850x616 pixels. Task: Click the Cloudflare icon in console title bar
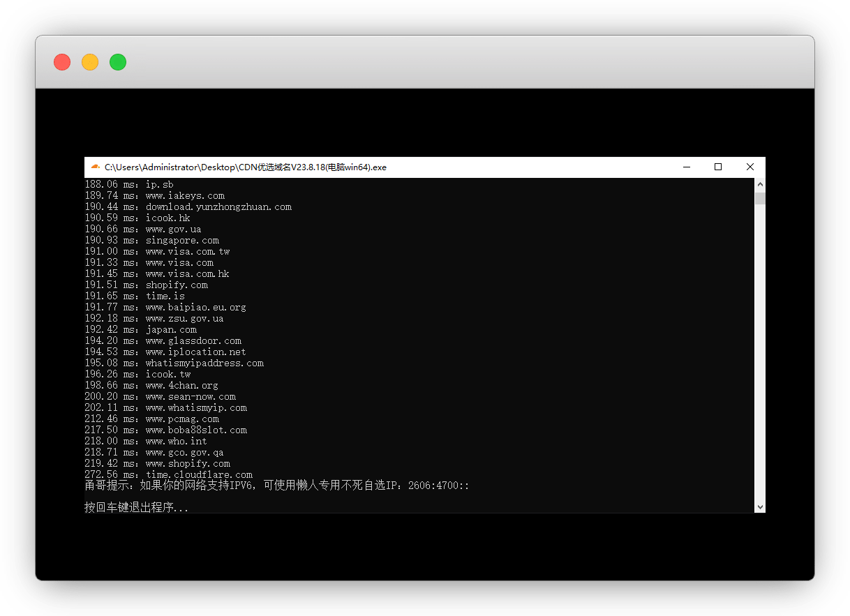(96, 167)
